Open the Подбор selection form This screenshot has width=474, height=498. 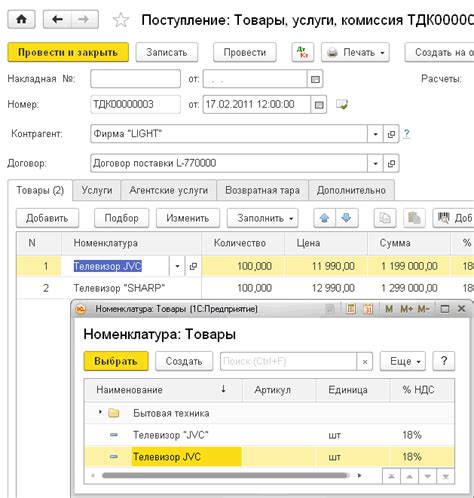(x=121, y=218)
